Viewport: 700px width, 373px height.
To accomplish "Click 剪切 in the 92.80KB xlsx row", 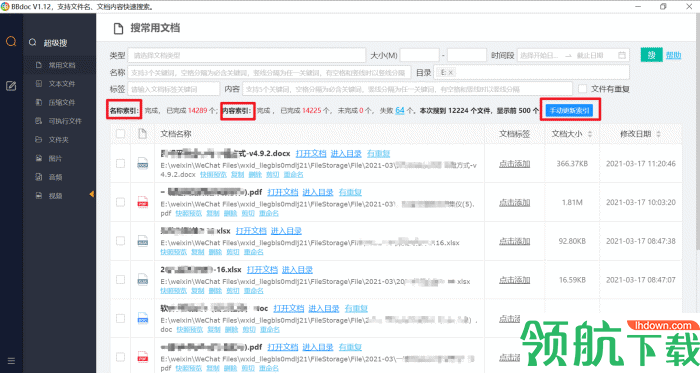I will pyautogui.click(x=233, y=252).
